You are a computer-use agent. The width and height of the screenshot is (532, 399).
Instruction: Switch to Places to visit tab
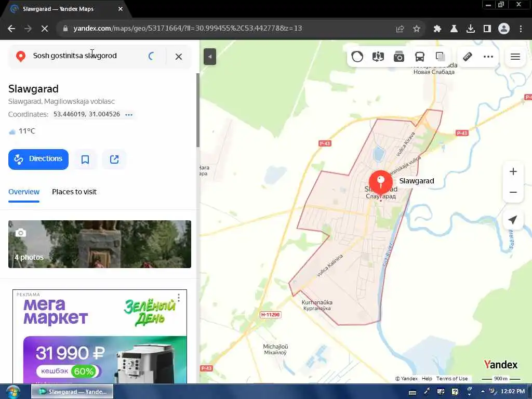[x=74, y=192]
